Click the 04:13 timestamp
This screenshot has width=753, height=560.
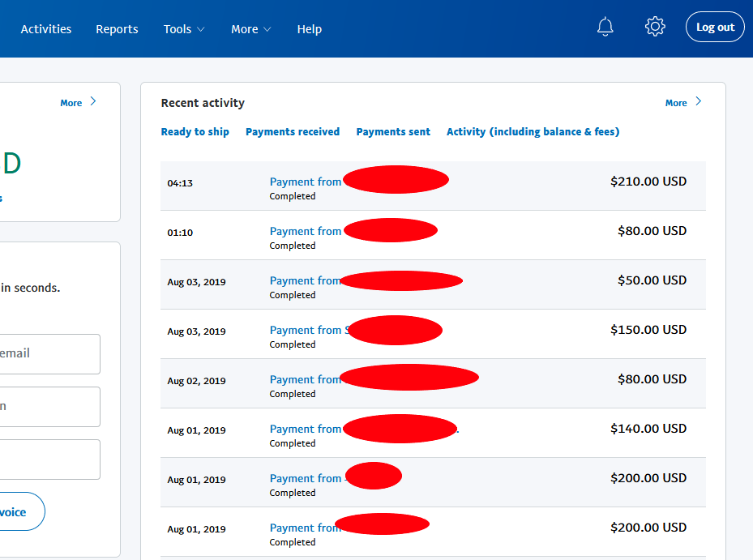coord(180,183)
